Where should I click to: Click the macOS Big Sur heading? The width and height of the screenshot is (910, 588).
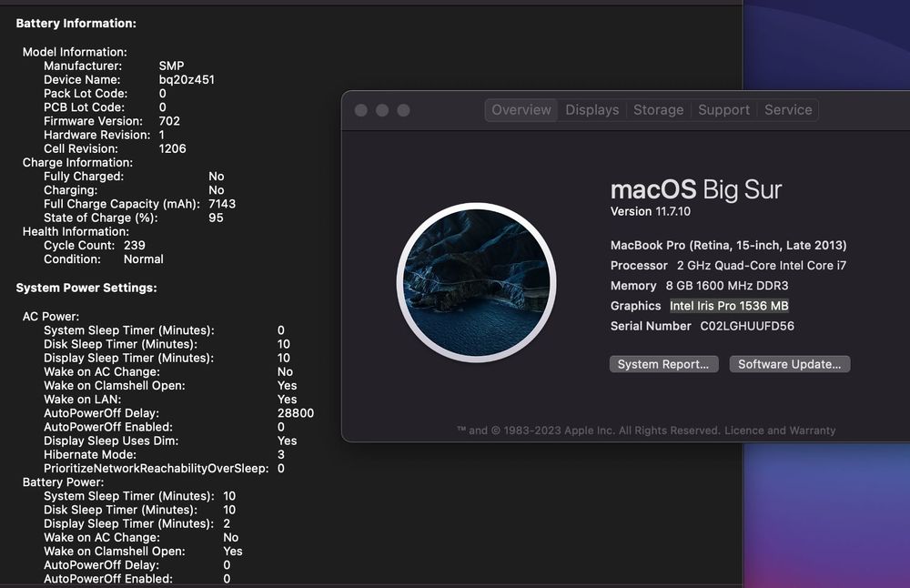(696, 190)
